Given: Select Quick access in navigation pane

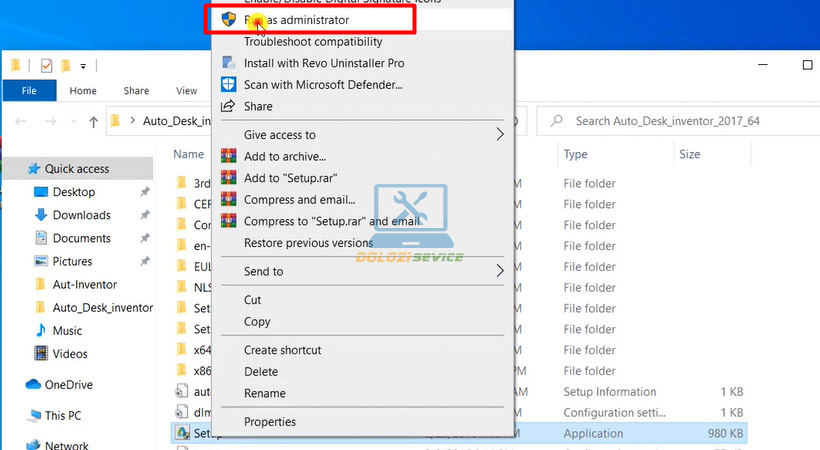Looking at the screenshot, I should 77,169.
